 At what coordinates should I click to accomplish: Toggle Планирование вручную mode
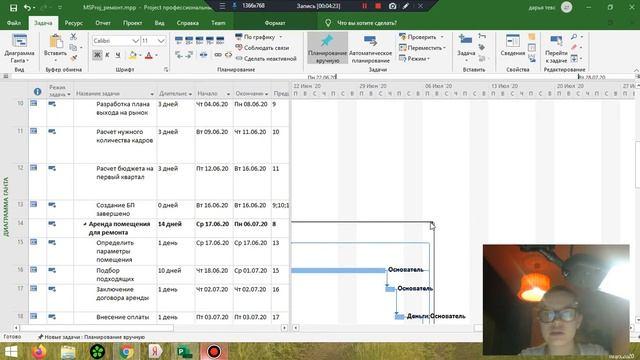pos(327,48)
